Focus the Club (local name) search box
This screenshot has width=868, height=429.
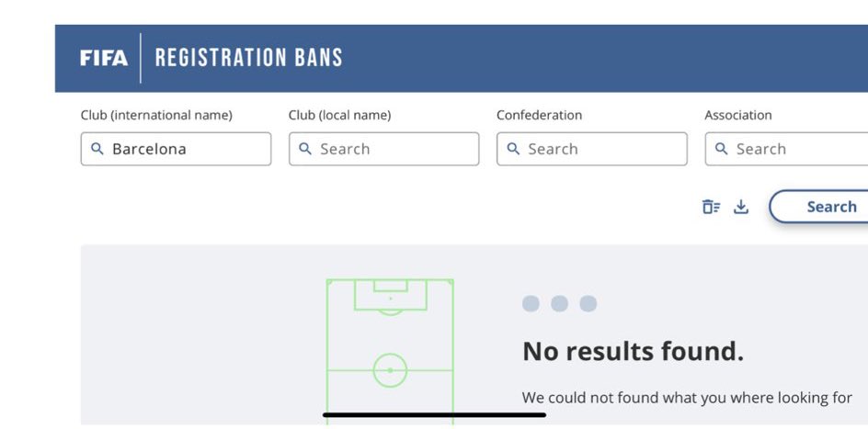[x=383, y=149]
